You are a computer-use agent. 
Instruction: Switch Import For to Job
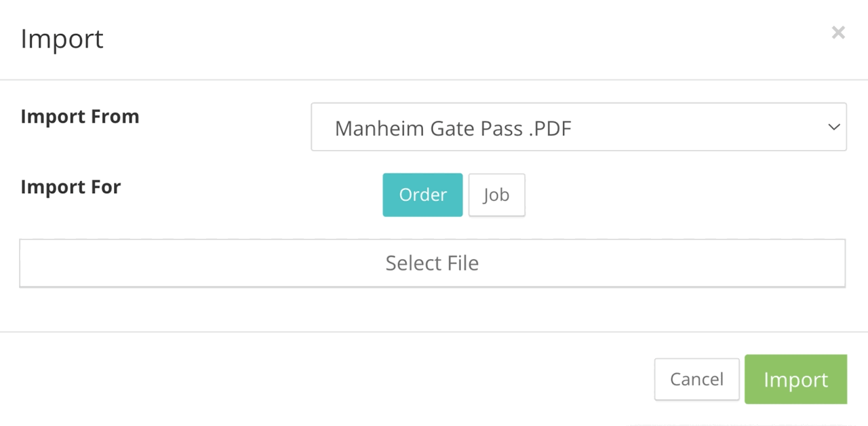point(496,195)
